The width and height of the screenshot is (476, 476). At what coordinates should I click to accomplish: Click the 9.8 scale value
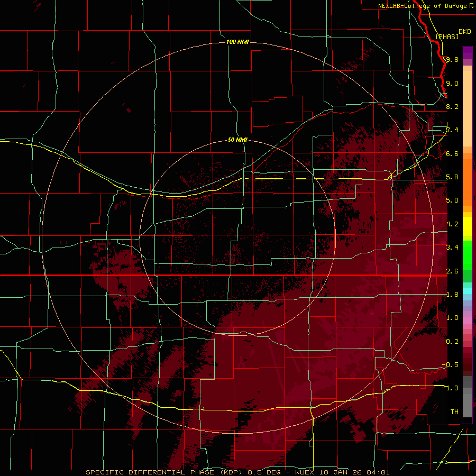click(452, 59)
